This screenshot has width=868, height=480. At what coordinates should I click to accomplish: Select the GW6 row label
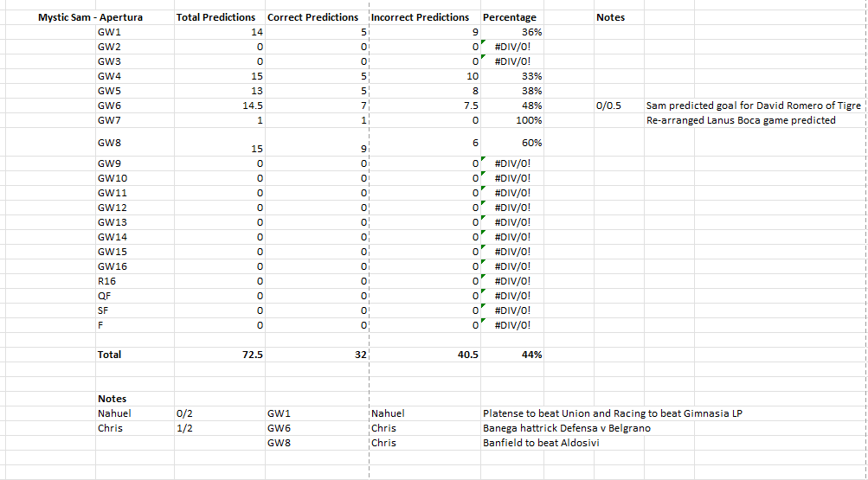pyautogui.click(x=109, y=106)
